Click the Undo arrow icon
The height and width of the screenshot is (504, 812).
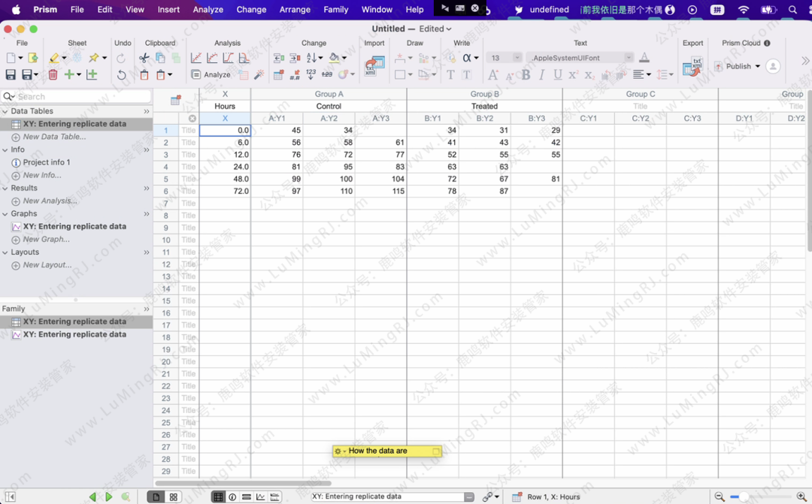point(121,75)
